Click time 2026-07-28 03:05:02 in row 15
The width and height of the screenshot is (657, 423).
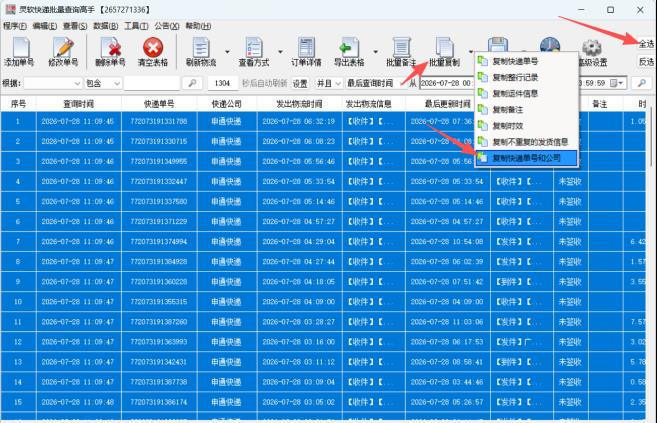pyautogui.click(x=299, y=402)
